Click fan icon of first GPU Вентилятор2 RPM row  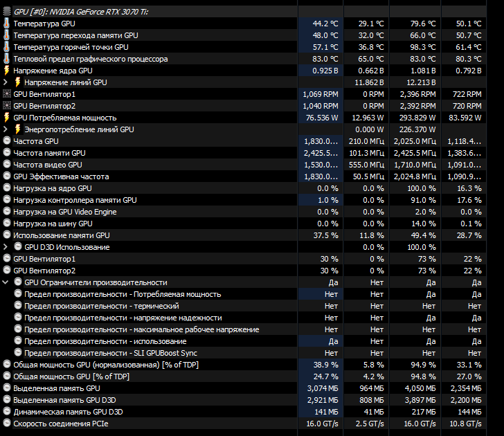6,106
